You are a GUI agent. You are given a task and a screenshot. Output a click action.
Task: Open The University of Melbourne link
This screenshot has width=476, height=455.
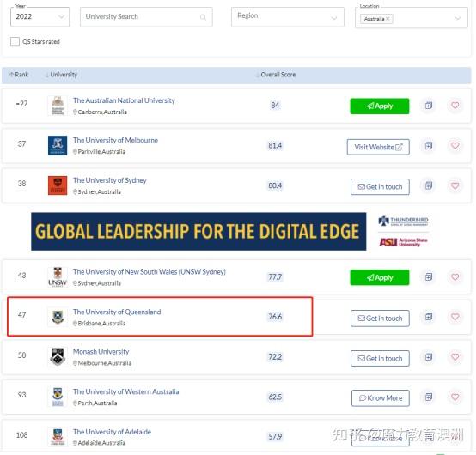coord(115,140)
